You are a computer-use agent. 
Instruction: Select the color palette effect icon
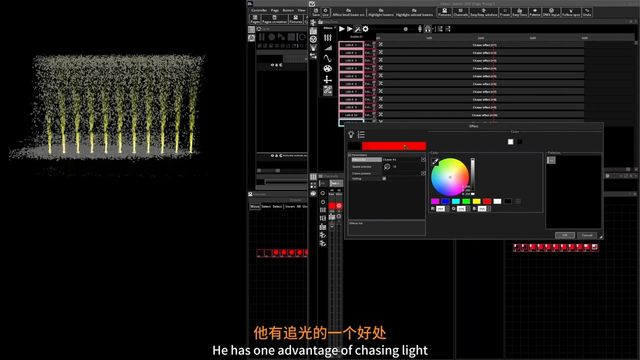327,69
